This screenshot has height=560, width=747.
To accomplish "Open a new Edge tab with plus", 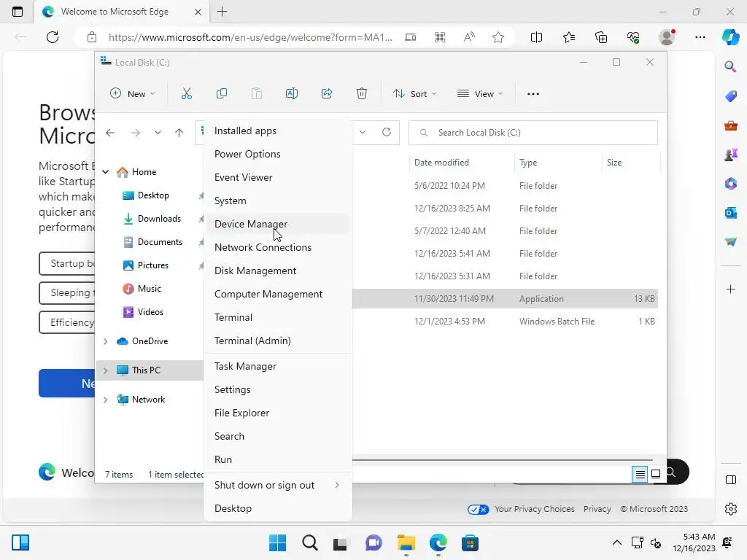I will (x=222, y=12).
